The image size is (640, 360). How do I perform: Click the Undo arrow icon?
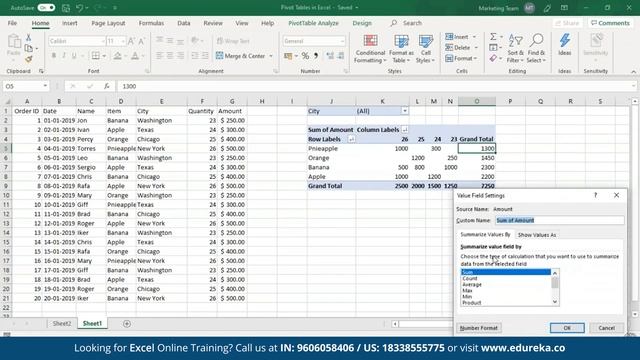pyautogui.click(x=80, y=8)
